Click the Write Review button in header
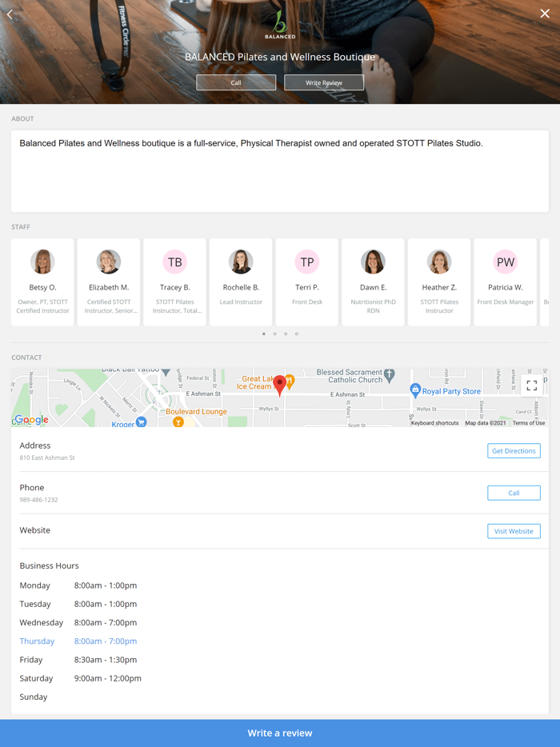 pos(324,82)
